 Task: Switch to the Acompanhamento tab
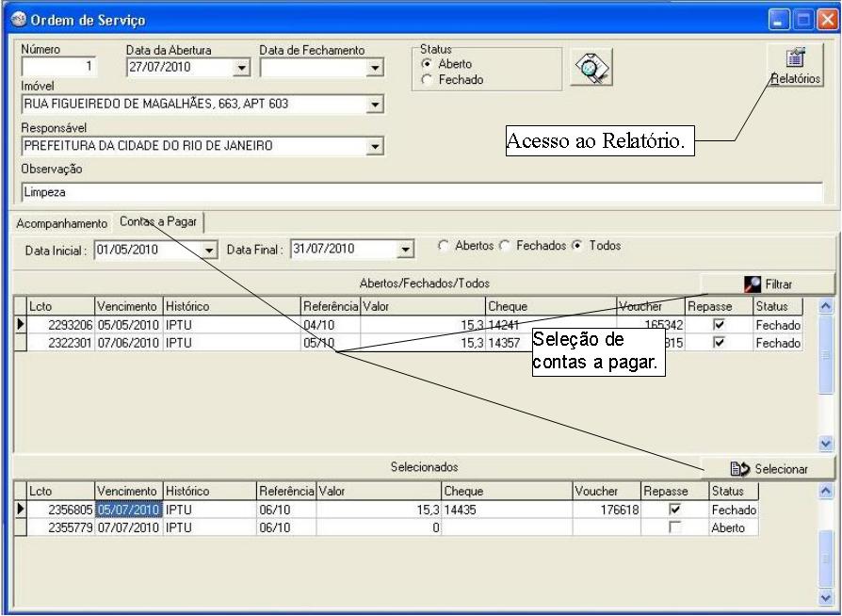tap(61, 223)
